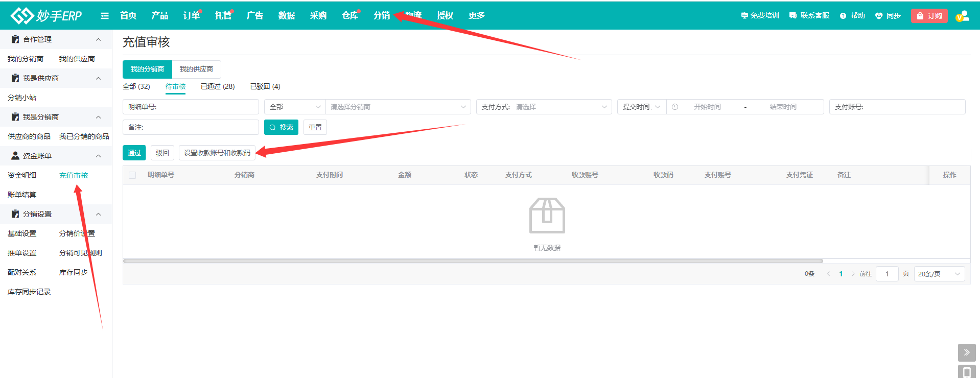Click the 妙手ERP logo icon
Image resolution: width=980 pixels, height=378 pixels.
coord(22,16)
